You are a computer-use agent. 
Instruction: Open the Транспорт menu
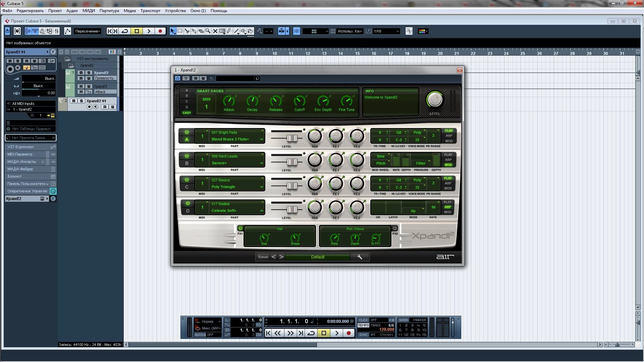150,11
